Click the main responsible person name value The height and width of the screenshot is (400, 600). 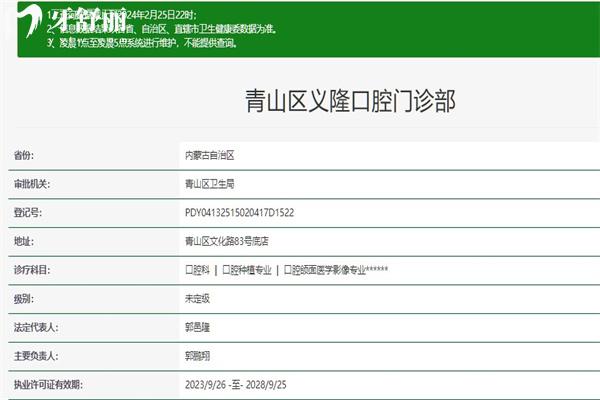tap(197, 356)
